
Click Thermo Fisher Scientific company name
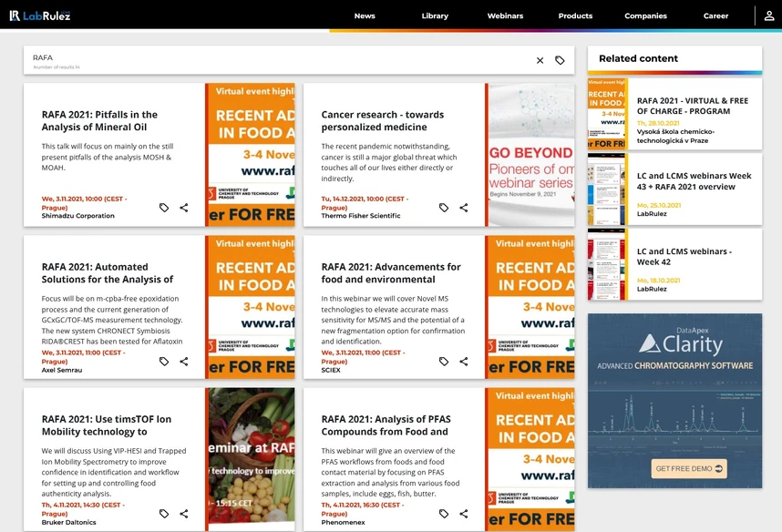pyautogui.click(x=361, y=216)
